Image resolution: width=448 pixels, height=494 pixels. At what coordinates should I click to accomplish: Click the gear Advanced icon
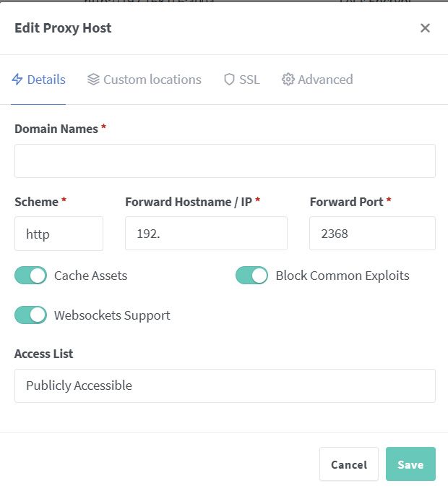point(288,80)
